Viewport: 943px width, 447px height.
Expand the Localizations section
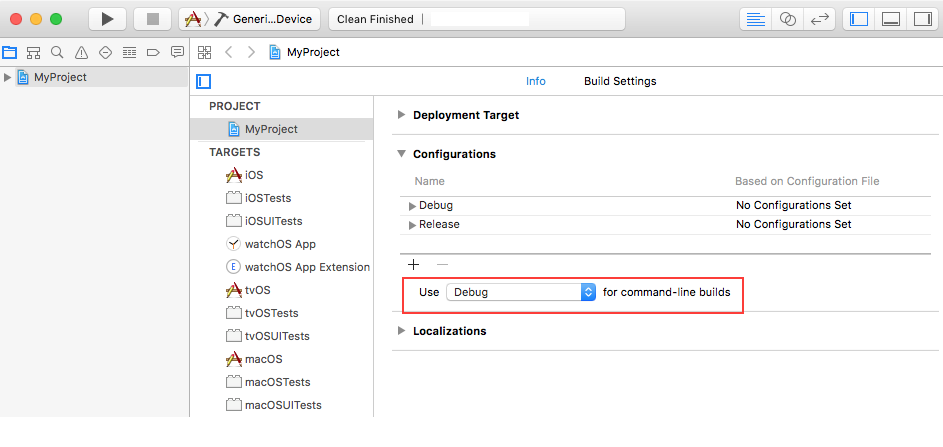402,331
